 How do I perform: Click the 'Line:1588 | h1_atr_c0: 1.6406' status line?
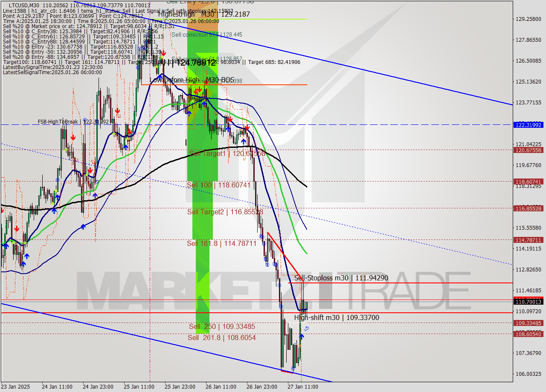click(118, 11)
